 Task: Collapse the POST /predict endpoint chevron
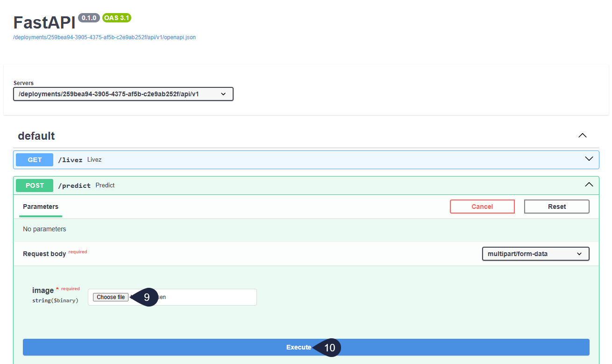(589, 185)
